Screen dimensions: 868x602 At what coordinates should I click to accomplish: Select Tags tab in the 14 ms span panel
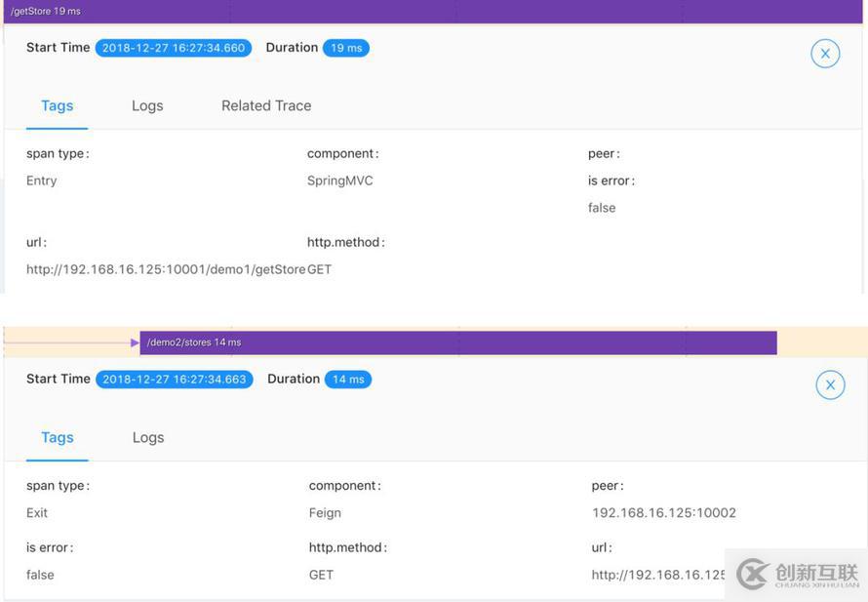point(57,437)
